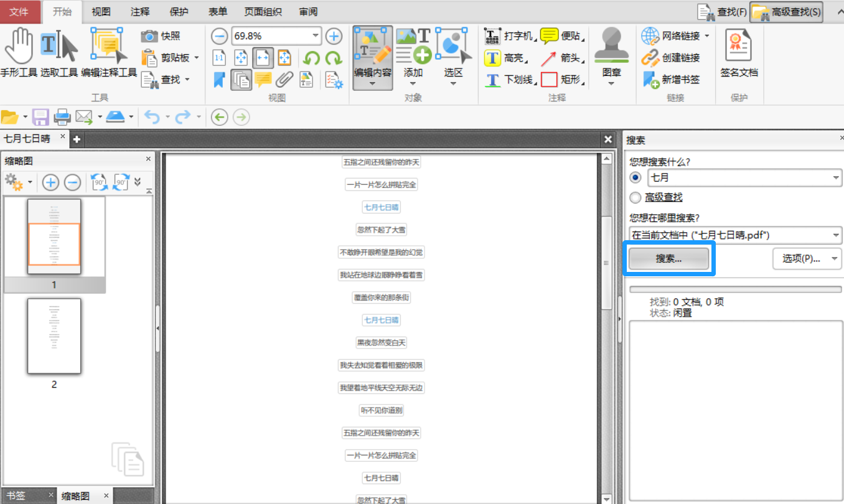Screen dimensions: 844x504
Task: Rotate thumbnail counterclockwise 90 degrees
Action: [x=98, y=182]
